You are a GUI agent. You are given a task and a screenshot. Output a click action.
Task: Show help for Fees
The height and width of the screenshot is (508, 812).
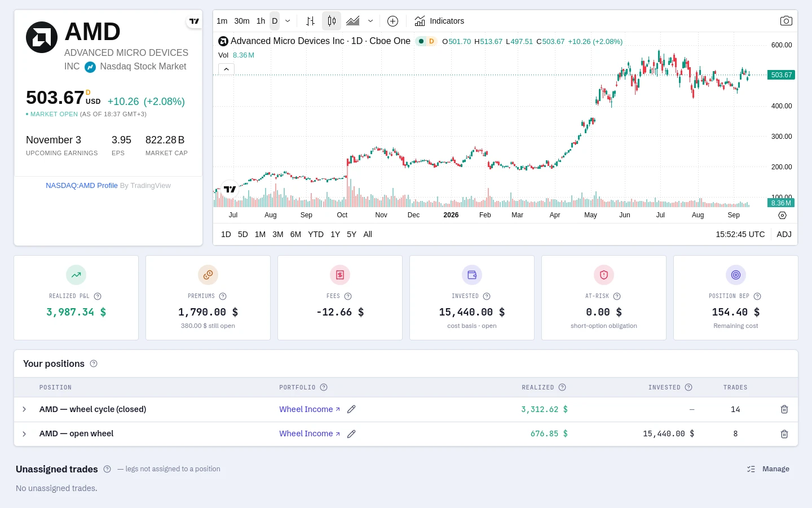pyautogui.click(x=348, y=296)
